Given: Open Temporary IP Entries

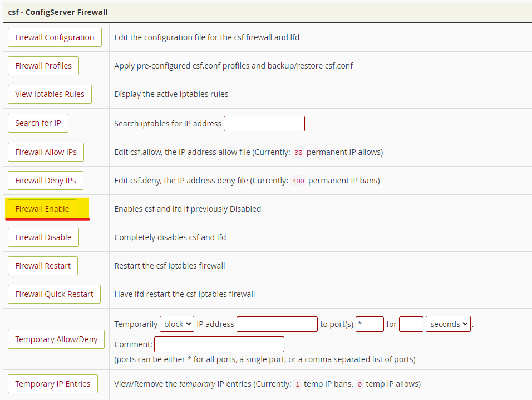Looking at the screenshot, I should (x=53, y=384).
